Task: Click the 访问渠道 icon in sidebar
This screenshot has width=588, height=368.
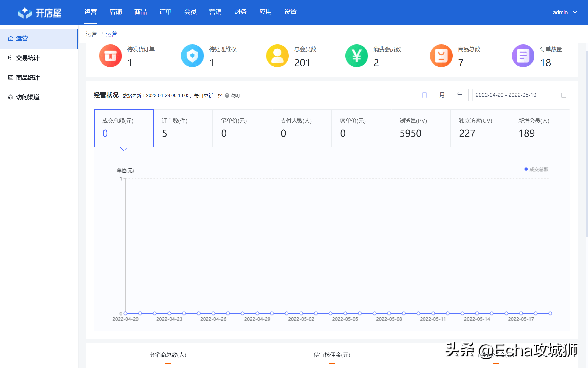Action: click(x=11, y=97)
